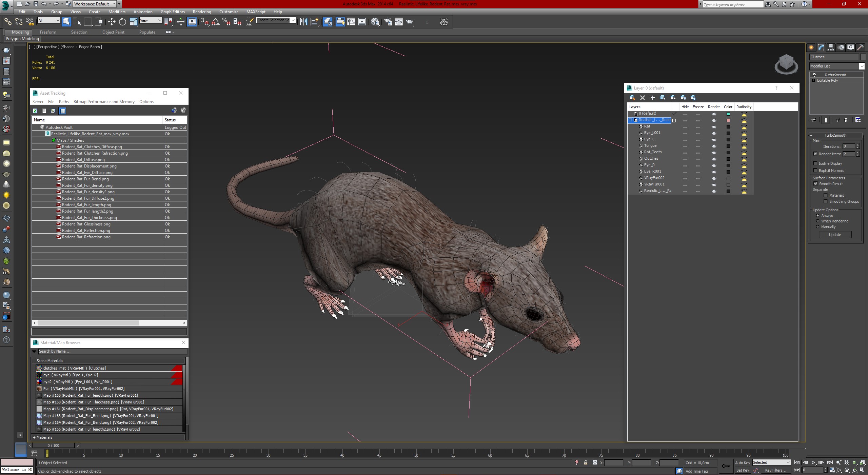Switch to the Object Paint ribbon tab
868x475 pixels.
click(x=113, y=32)
